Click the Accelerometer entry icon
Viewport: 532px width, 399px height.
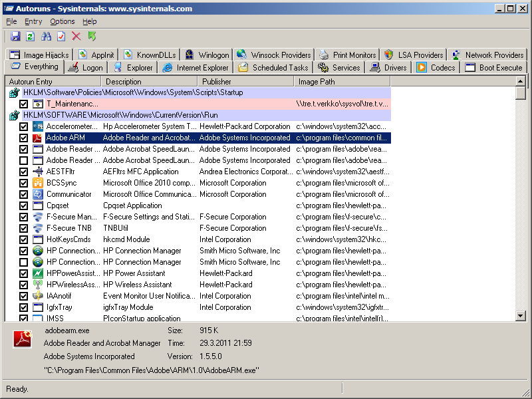(x=37, y=126)
